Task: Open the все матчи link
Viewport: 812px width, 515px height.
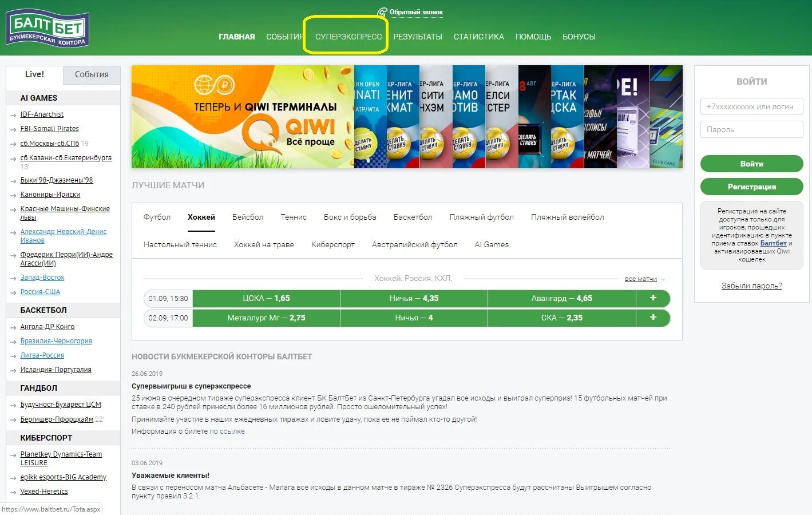Action: 641,279
